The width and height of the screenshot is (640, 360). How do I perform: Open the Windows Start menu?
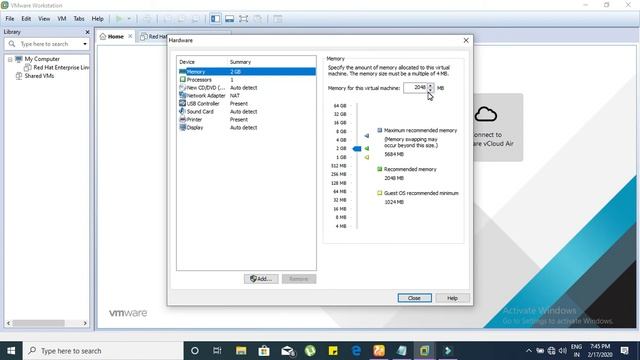click(x=11, y=351)
